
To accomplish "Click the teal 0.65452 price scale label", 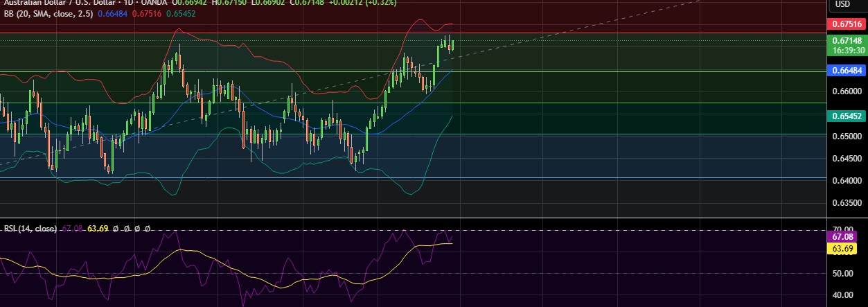I will (x=847, y=116).
